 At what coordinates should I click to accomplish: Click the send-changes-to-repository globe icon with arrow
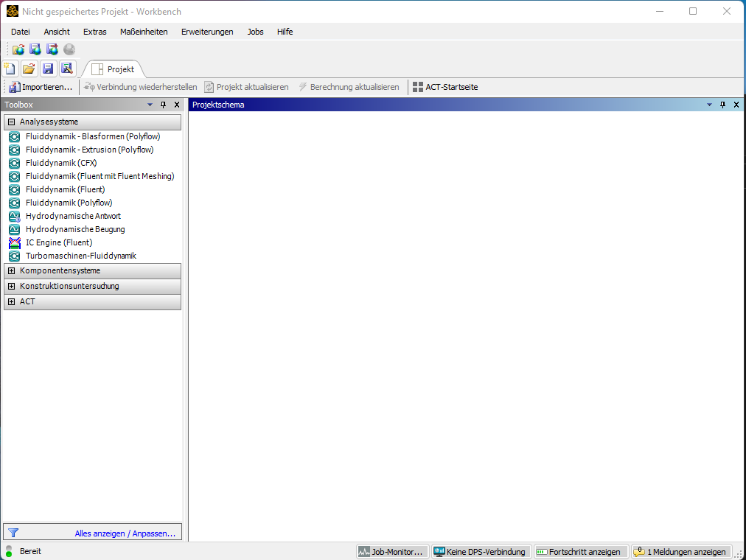(52, 49)
